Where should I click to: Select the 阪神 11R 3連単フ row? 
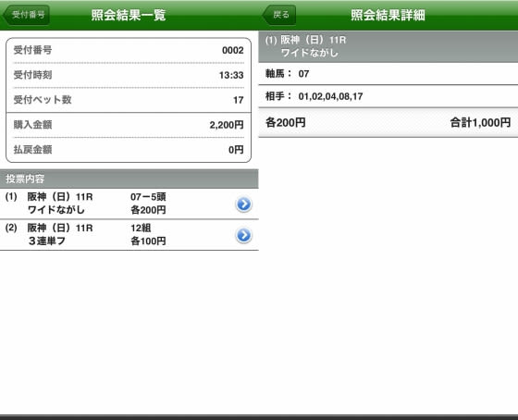point(129,235)
